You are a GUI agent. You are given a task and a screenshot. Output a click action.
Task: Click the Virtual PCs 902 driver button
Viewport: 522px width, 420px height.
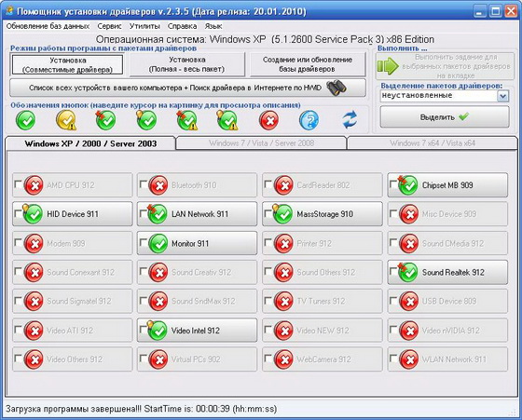point(197,359)
